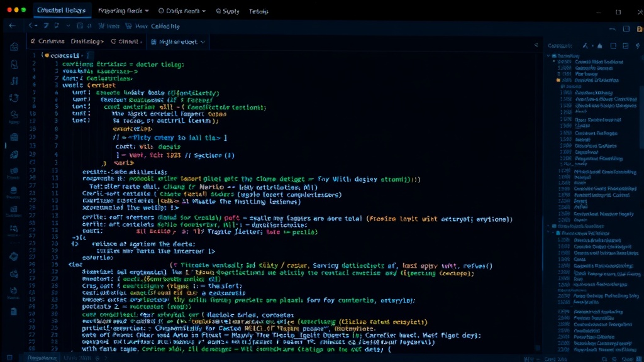
Task: Click the square page icon in the toolbar
Action: 80,26
